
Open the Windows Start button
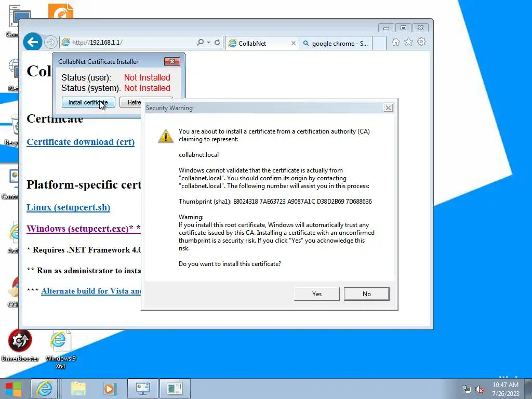(14, 389)
